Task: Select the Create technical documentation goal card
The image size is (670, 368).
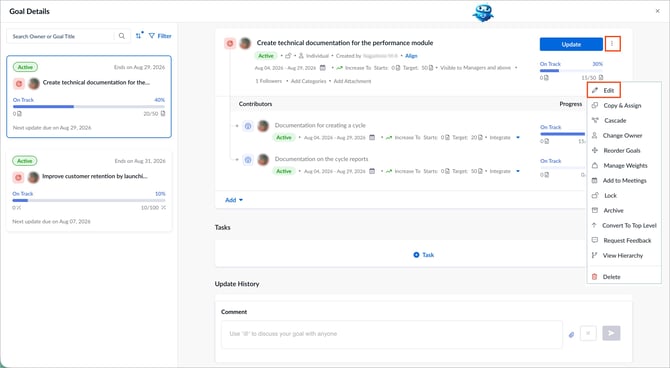Action: point(89,97)
